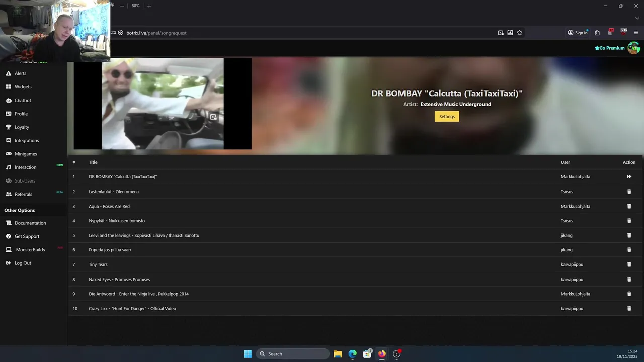644x362 pixels.
Task: Click karvapiippu on Naked Eyes row
Action: click(572, 279)
